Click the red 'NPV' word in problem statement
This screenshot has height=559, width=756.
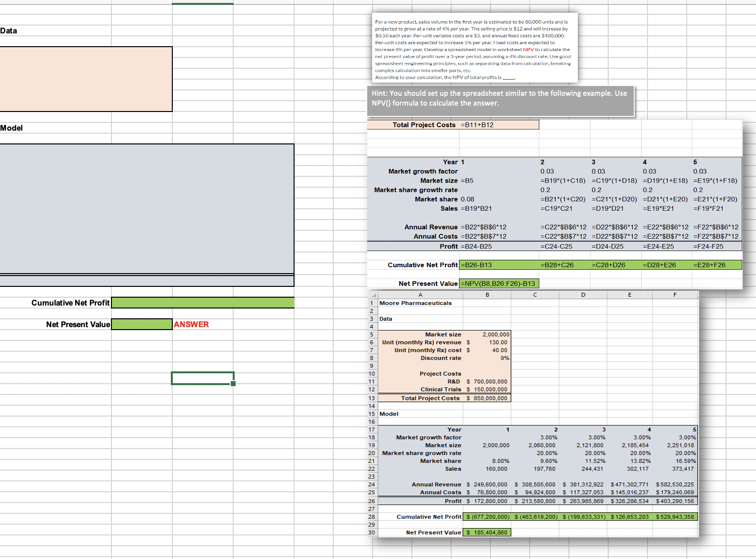point(528,50)
